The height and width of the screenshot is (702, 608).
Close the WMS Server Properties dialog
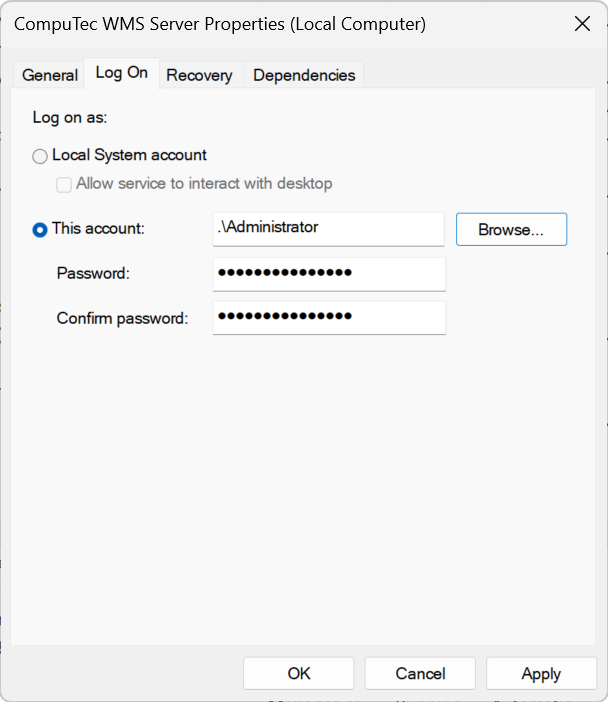[582, 24]
